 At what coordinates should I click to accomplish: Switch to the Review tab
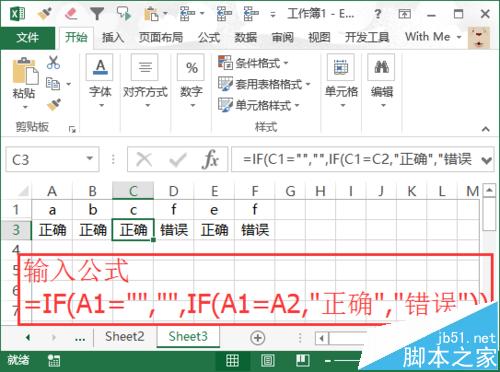coord(283,37)
